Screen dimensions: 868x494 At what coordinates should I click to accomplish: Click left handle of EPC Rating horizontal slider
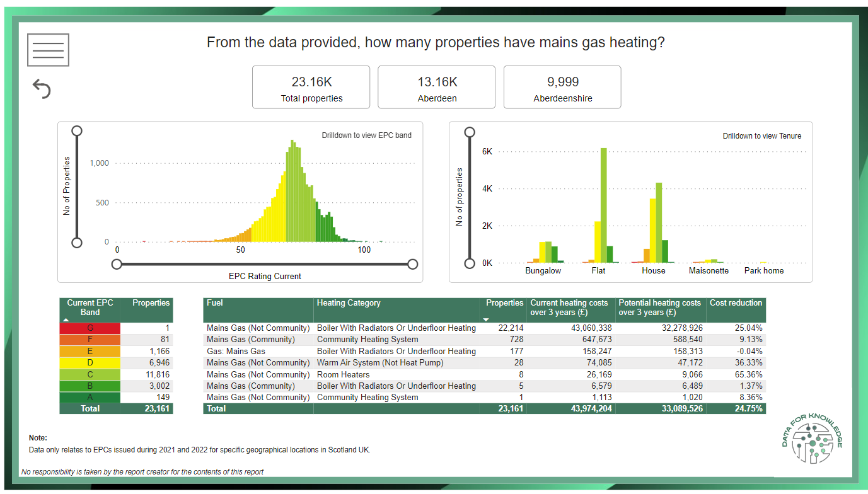point(117,264)
